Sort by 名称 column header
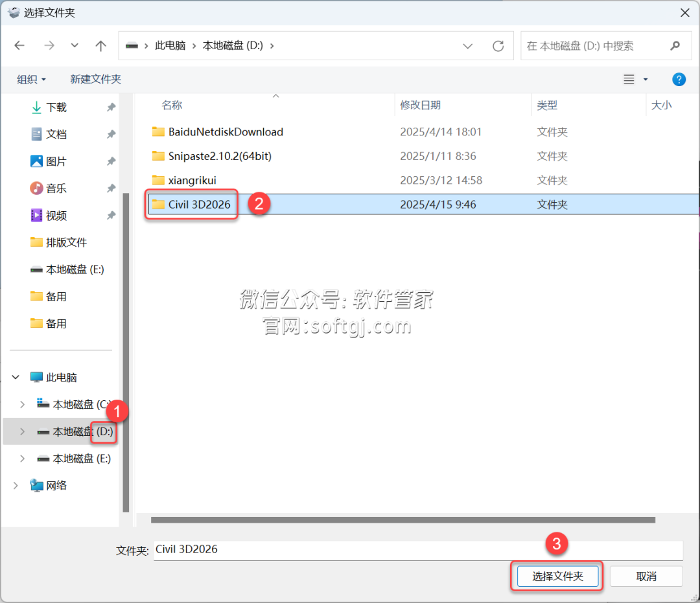This screenshot has width=700, height=603. (x=172, y=106)
